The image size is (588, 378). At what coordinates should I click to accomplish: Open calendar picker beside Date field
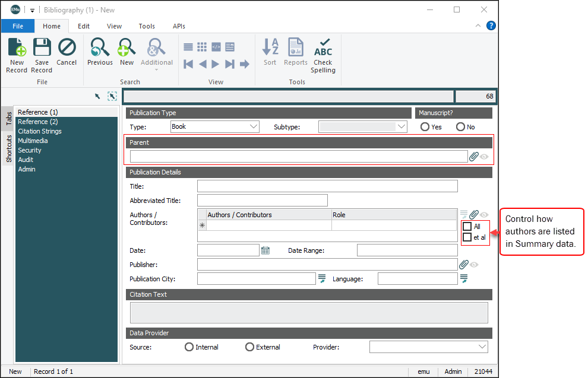[x=265, y=250]
